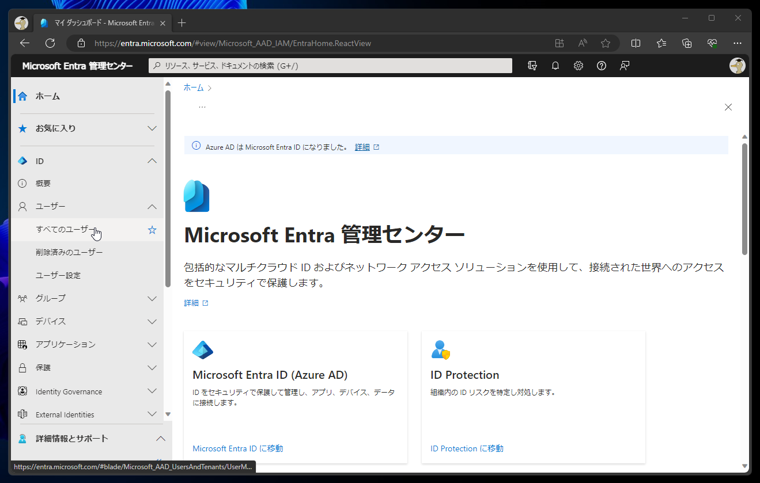This screenshot has height=483, width=760.
Task: Open browser Collections icon
Action: [x=687, y=43]
